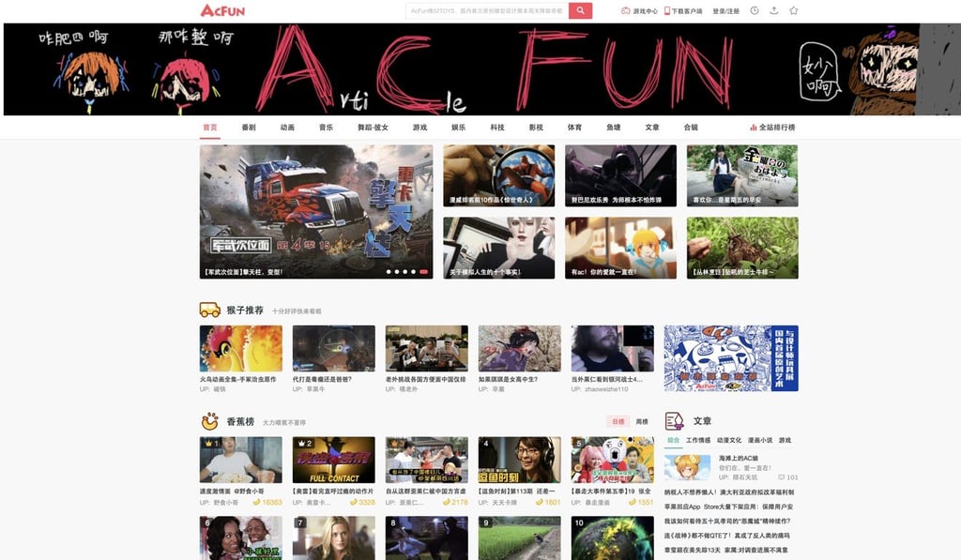The image size is (961, 560).
Task: Click the banana icon beside 香蕉榜
Action: point(208,422)
